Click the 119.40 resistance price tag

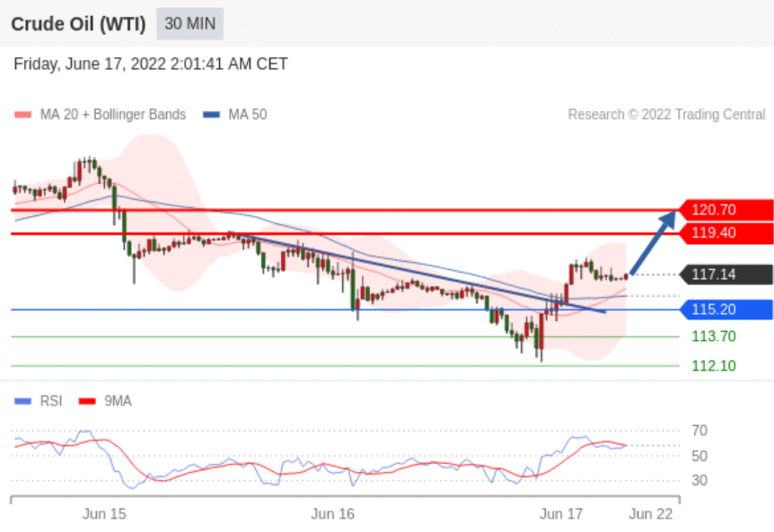tap(726, 232)
